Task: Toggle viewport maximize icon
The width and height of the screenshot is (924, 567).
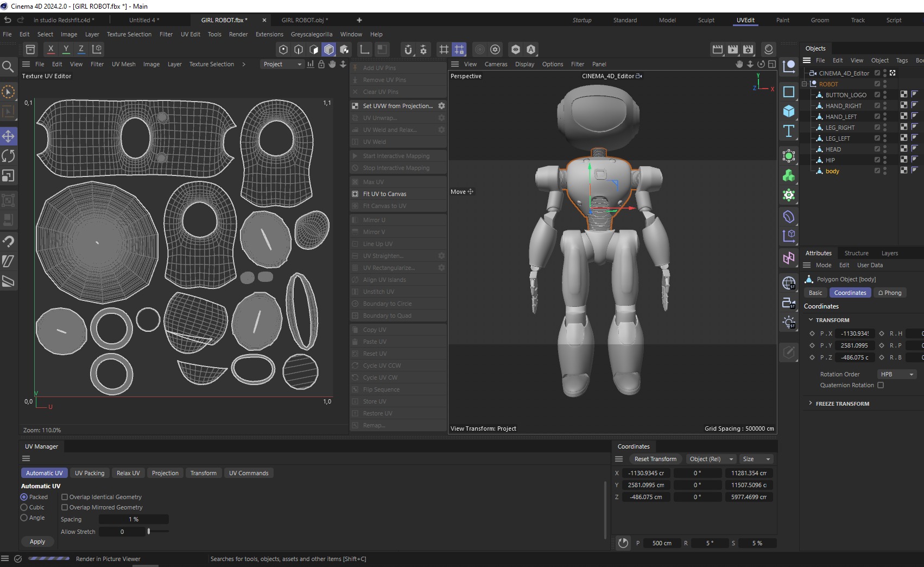Action: [x=772, y=64]
